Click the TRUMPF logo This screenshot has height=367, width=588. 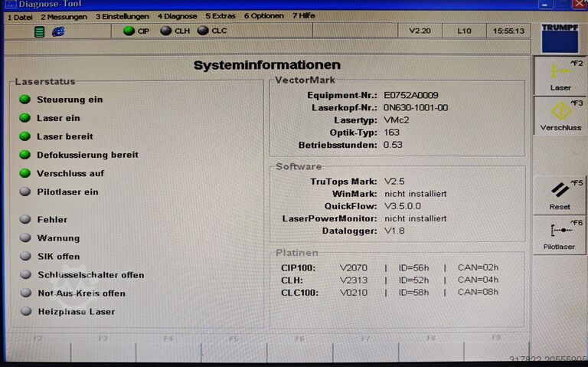click(x=560, y=38)
